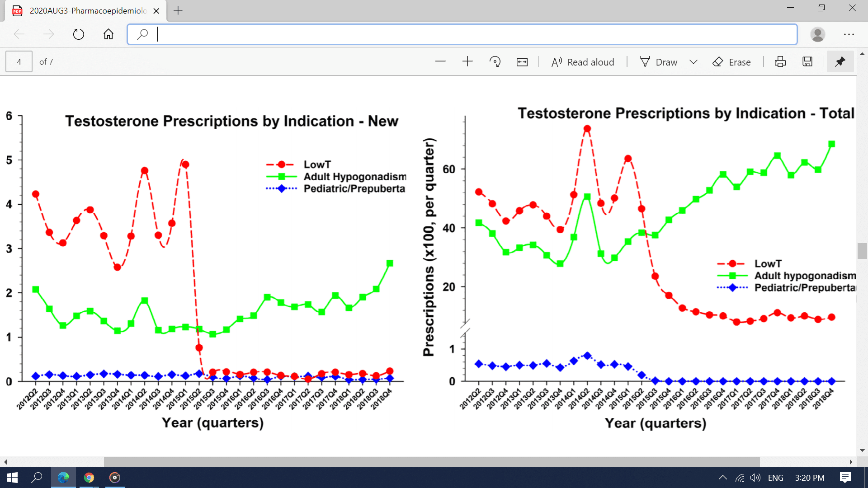The width and height of the screenshot is (868, 488).
Task: Open the browser home page
Action: [x=108, y=34]
